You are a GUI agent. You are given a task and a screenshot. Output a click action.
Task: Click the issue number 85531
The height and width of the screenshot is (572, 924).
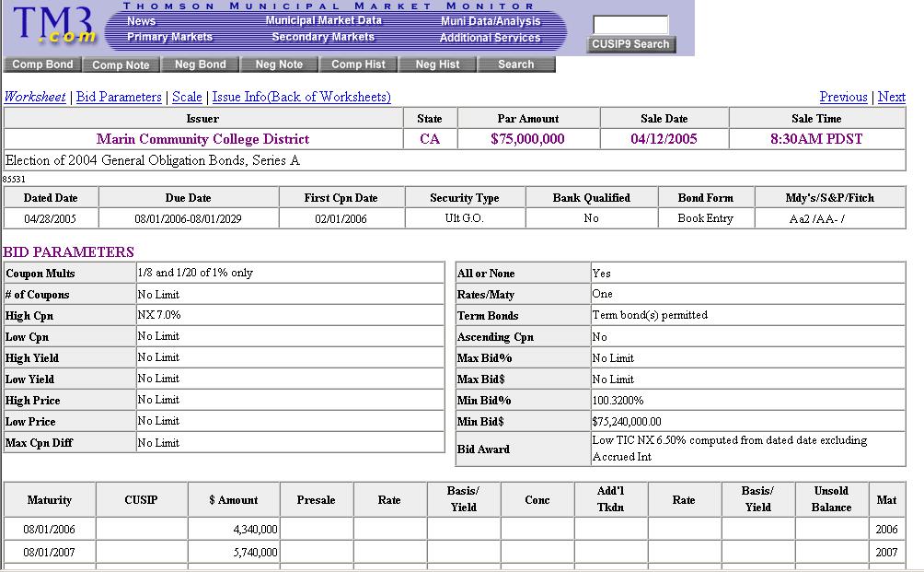pos(14,180)
